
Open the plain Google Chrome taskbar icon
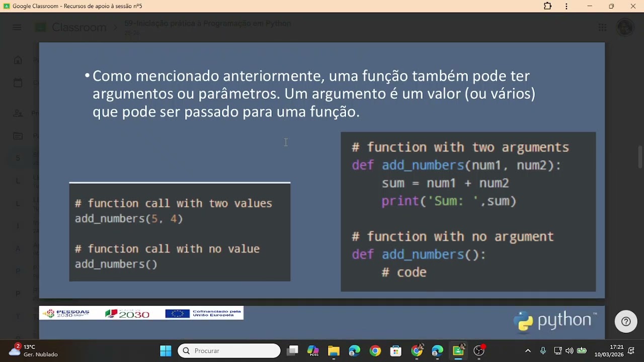pos(375,350)
